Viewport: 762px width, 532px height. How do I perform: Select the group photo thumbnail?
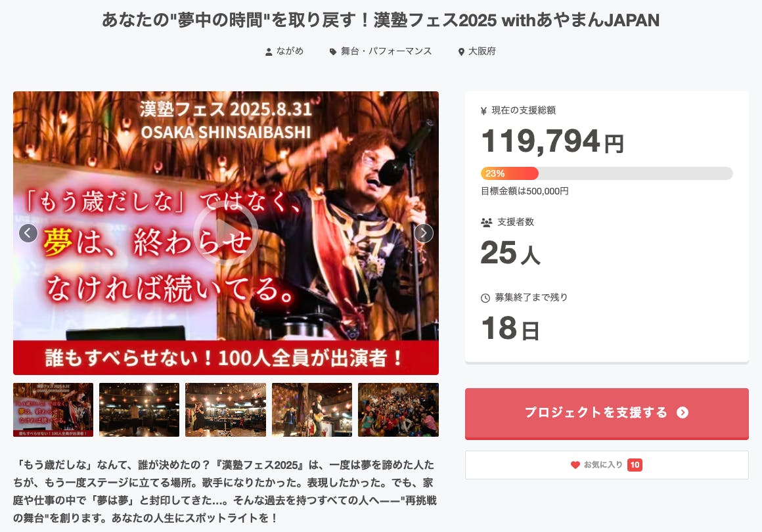(x=399, y=410)
